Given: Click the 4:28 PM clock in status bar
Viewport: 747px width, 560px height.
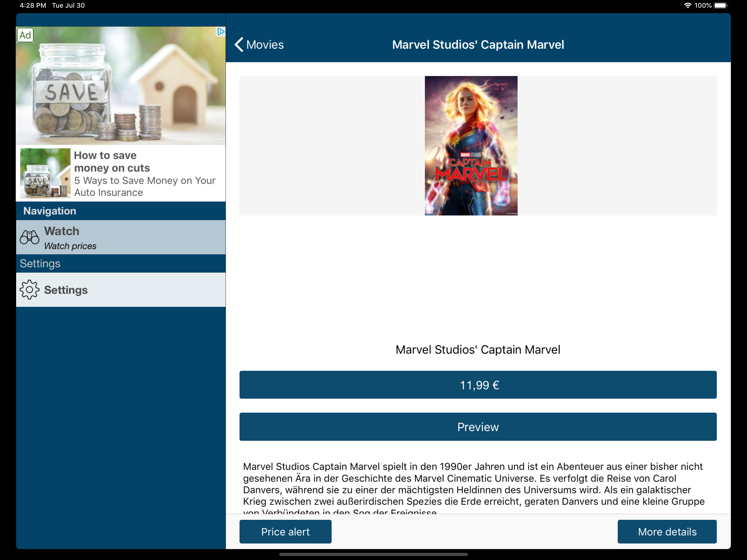Looking at the screenshot, I should pos(33,5).
